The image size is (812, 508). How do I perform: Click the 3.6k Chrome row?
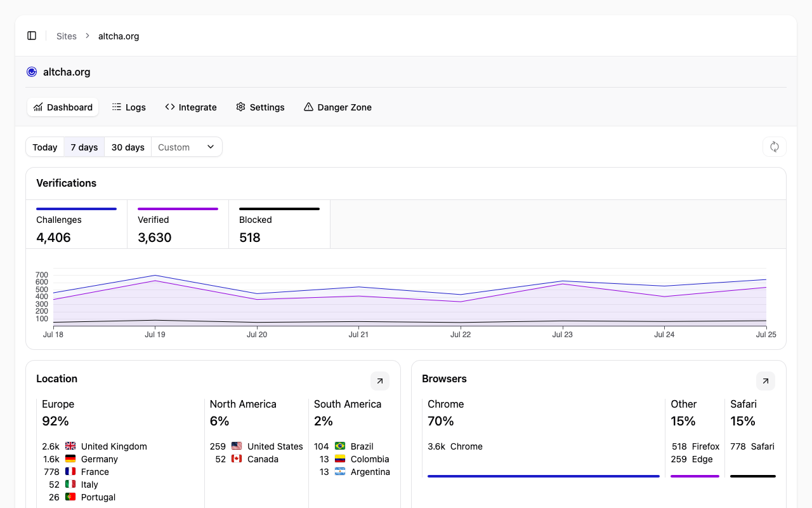[455, 446]
